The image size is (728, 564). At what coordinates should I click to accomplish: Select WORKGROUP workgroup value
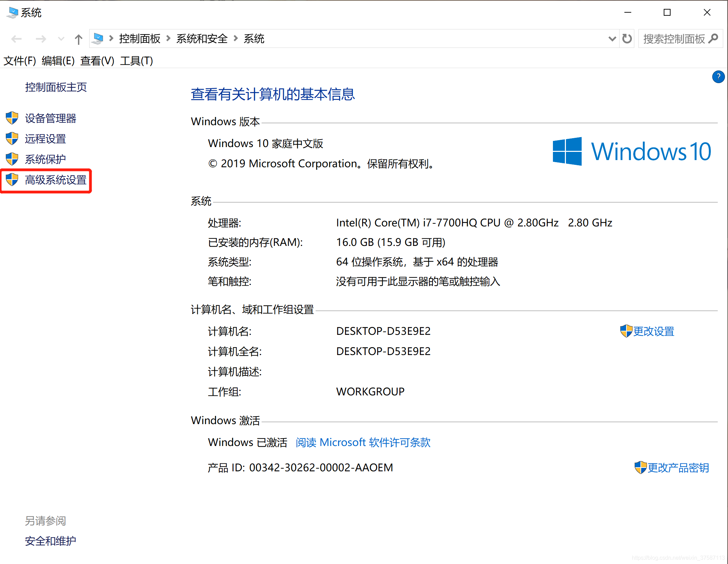[370, 392]
